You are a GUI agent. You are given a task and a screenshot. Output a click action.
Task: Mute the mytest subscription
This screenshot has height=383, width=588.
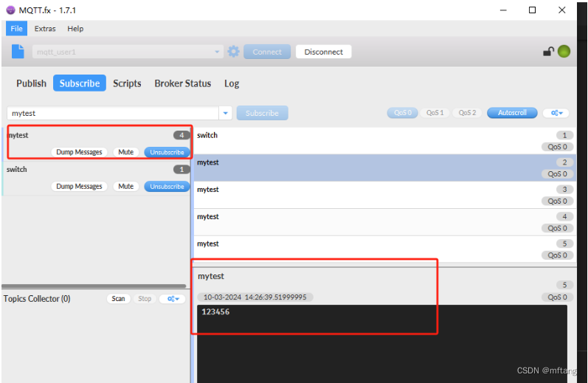coord(126,152)
